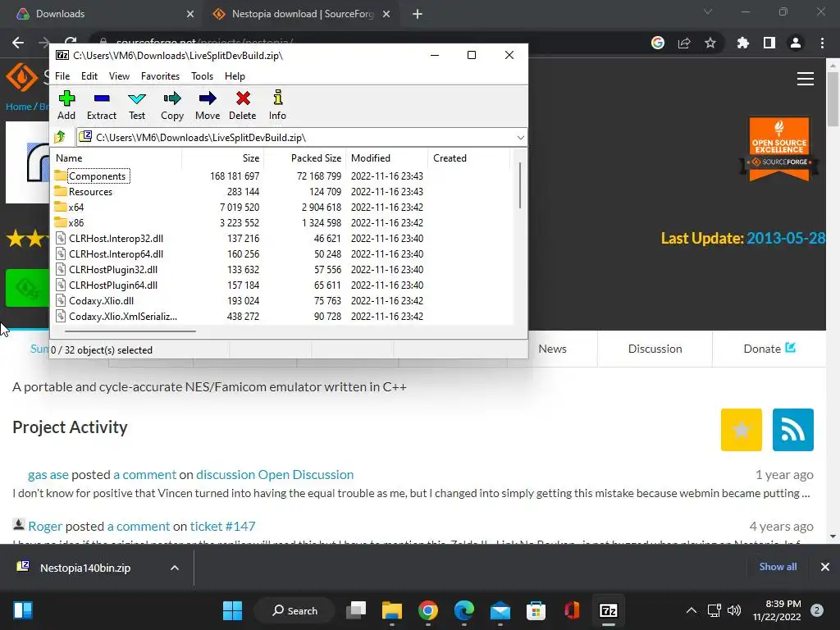
Task: Expand the 7-Zip path dropdown
Action: point(520,138)
